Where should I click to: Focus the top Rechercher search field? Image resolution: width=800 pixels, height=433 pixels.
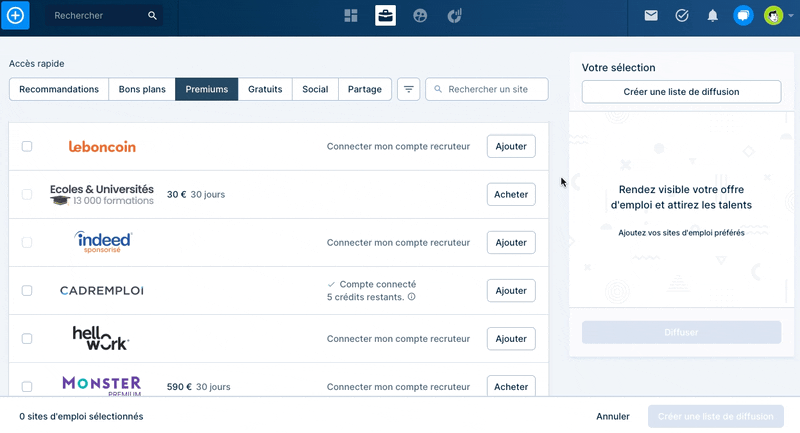click(104, 16)
